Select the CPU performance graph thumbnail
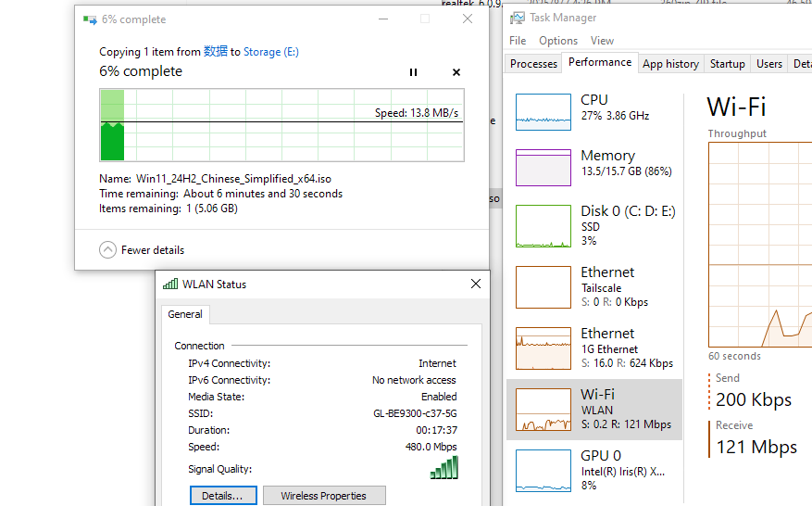The image size is (812, 506). [x=543, y=112]
